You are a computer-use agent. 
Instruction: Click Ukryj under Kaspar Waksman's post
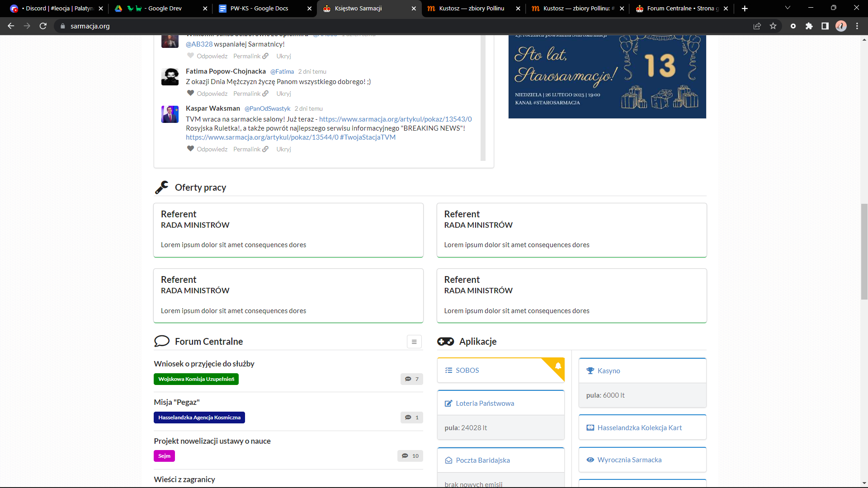coord(283,149)
